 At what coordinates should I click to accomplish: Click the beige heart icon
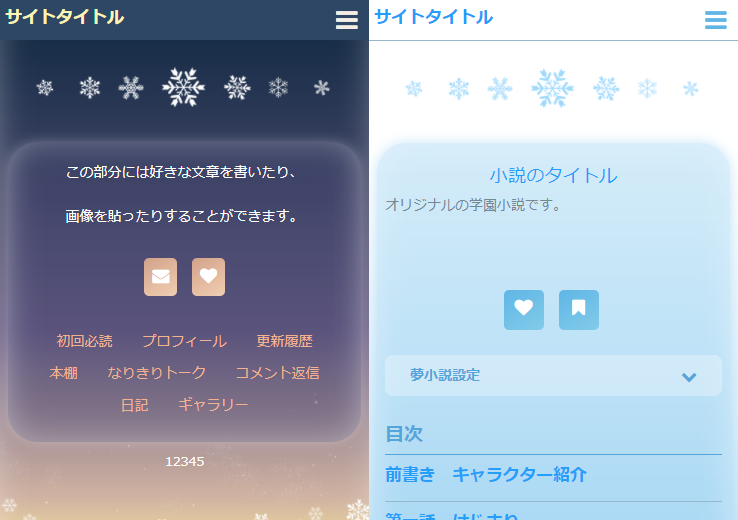point(209,277)
